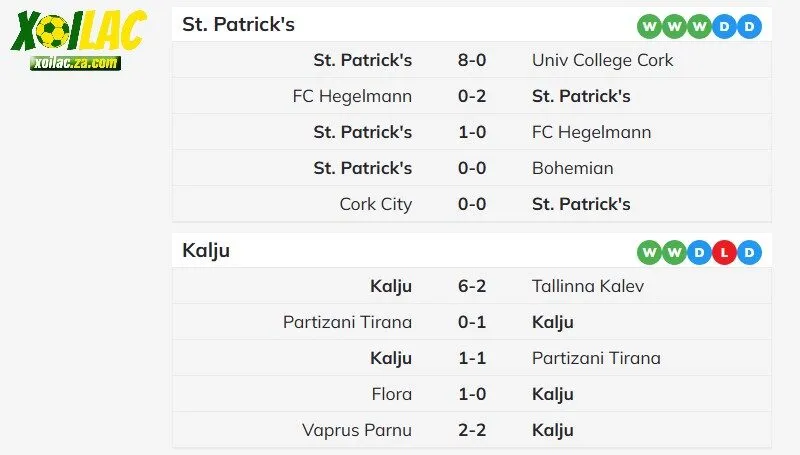
Task: Click last blue D badge for Kalju
Action: [x=750, y=252]
